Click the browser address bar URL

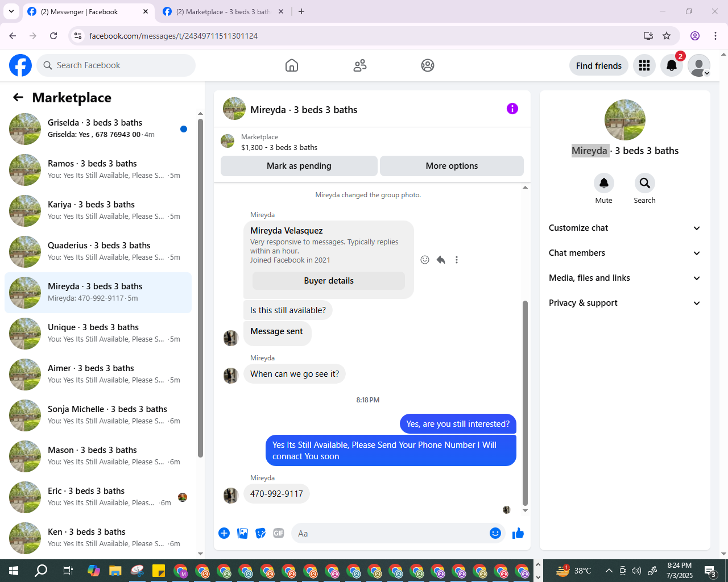coord(173,36)
